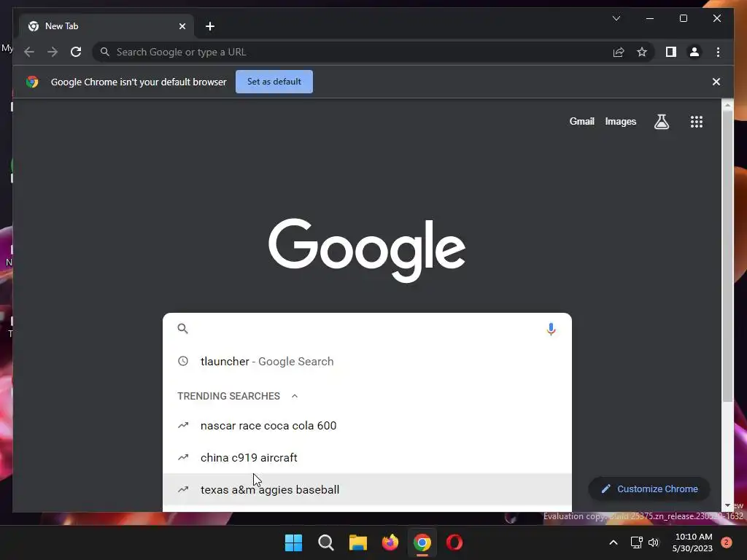The image size is (747, 560).
Task: Choose texas a&m aggies baseball suggestion
Action: pyautogui.click(x=367, y=489)
